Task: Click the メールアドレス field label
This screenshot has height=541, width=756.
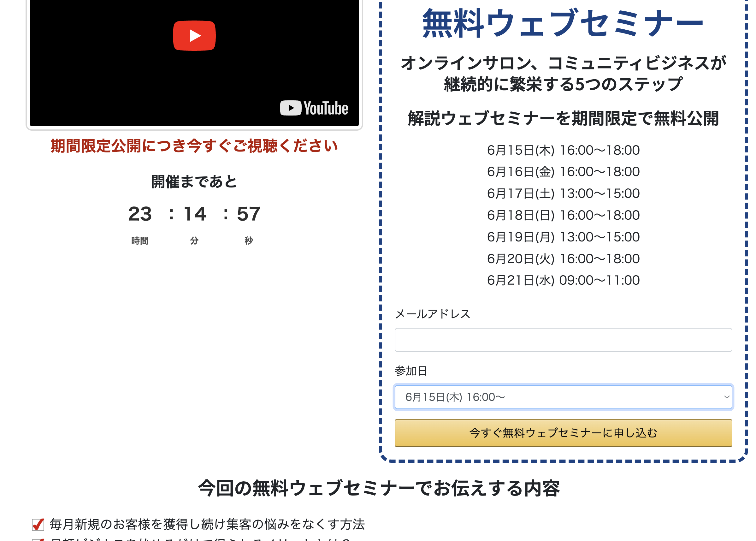Action: tap(432, 314)
